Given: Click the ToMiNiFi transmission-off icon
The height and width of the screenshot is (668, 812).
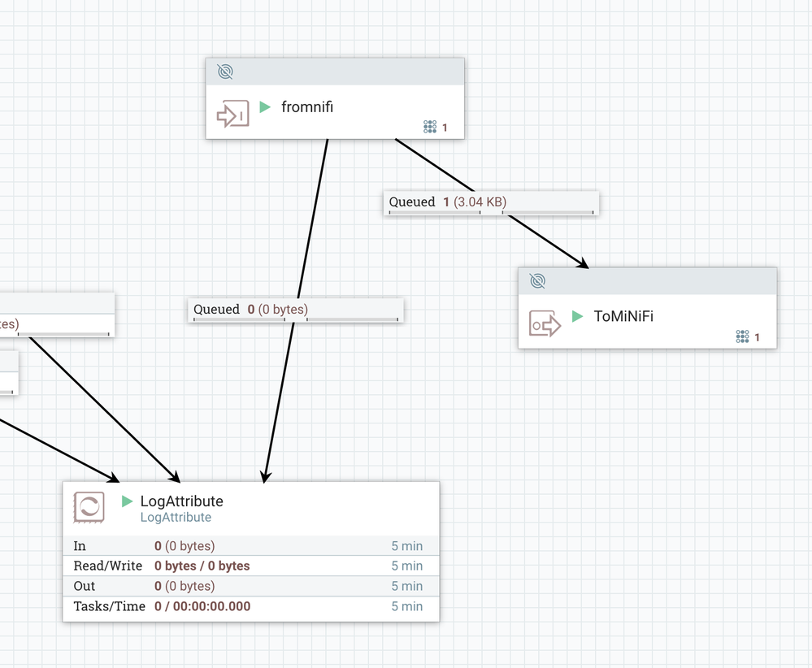Looking at the screenshot, I should click(537, 281).
